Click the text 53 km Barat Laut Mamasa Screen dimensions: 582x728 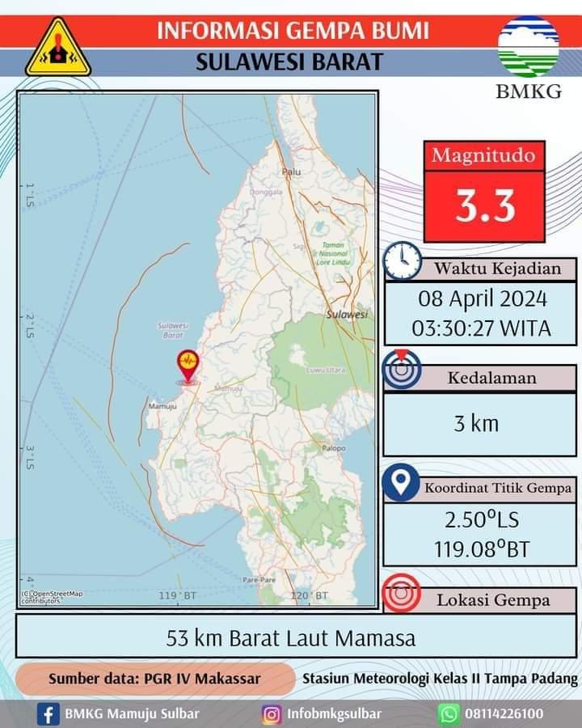(291, 638)
